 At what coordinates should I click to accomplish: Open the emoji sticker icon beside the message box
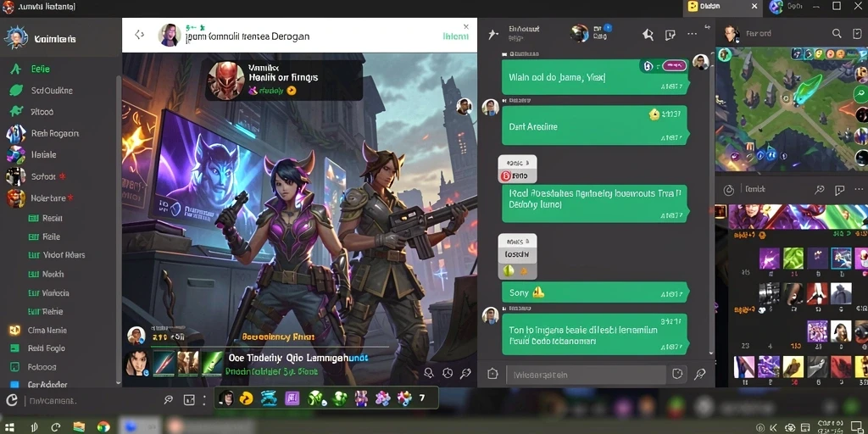click(x=677, y=374)
